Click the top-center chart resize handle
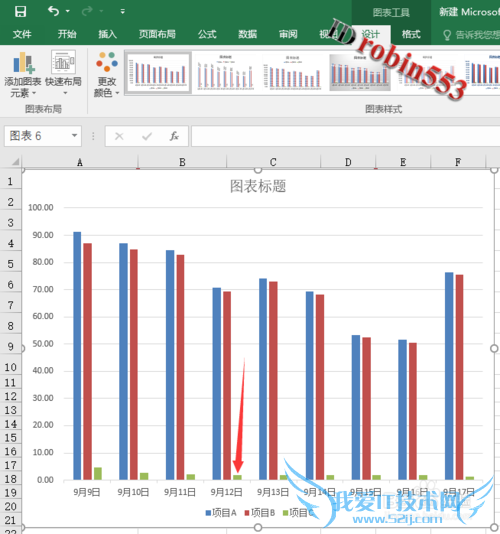 (258, 170)
